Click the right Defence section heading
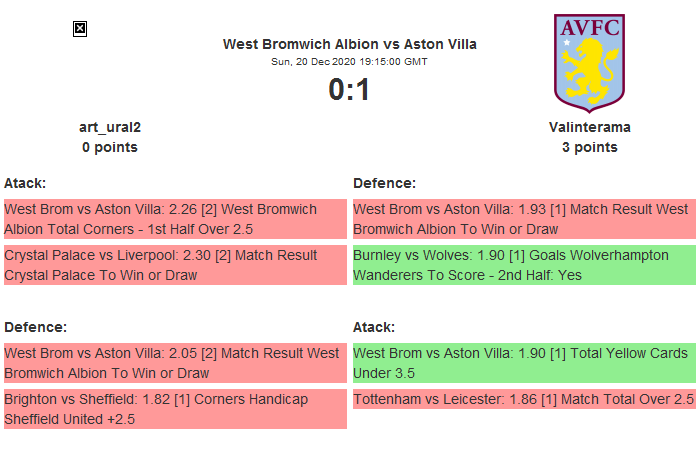The width and height of the screenshot is (700, 460). pyautogui.click(x=384, y=183)
